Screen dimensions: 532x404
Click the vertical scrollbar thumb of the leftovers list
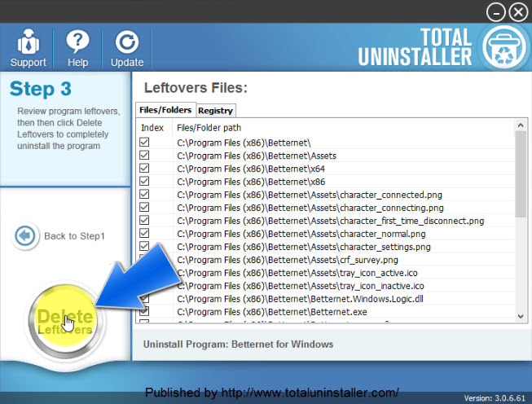[521, 174]
